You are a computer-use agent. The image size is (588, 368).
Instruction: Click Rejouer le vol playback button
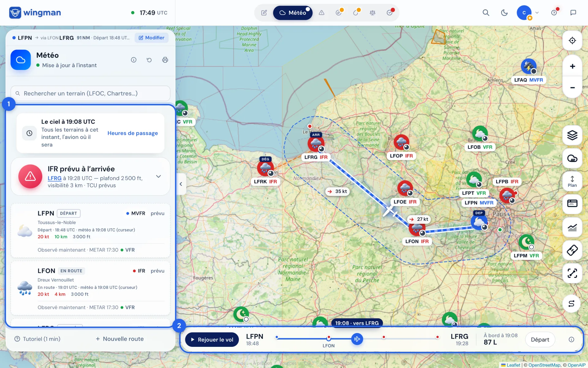212,339
